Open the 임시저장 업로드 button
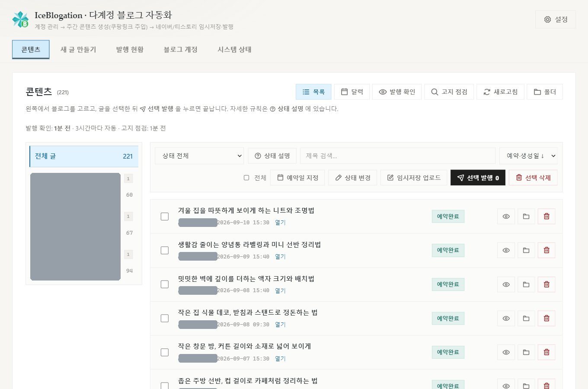This screenshot has height=389, width=588. coord(414,178)
